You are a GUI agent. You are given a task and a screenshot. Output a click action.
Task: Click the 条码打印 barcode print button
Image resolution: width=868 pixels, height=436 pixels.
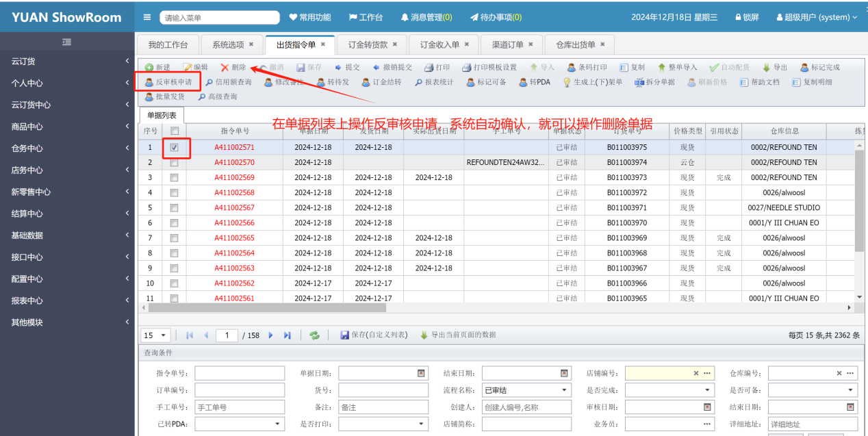click(x=587, y=67)
